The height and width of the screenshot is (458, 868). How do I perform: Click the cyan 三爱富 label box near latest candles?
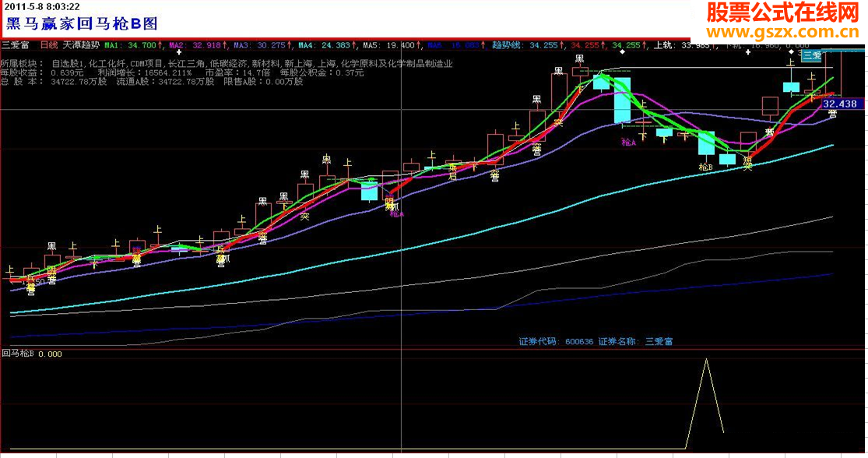point(813,55)
